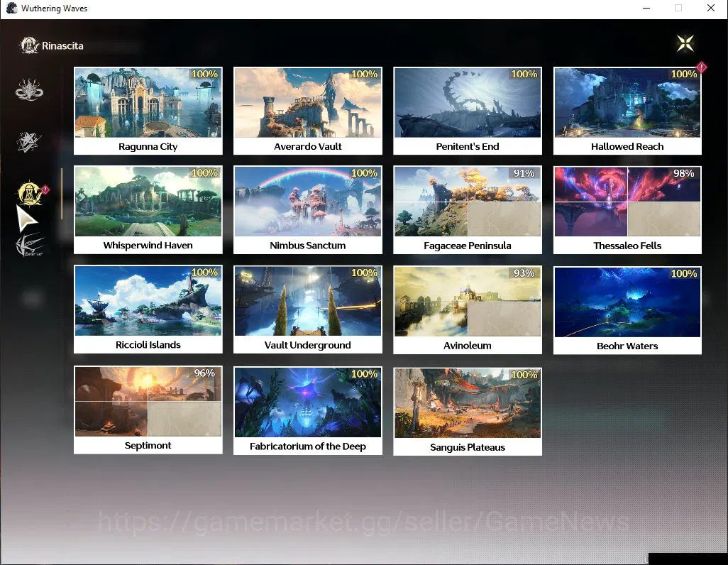Open the Nimbus Sanctum area
The height and width of the screenshot is (565, 728).
point(308,209)
